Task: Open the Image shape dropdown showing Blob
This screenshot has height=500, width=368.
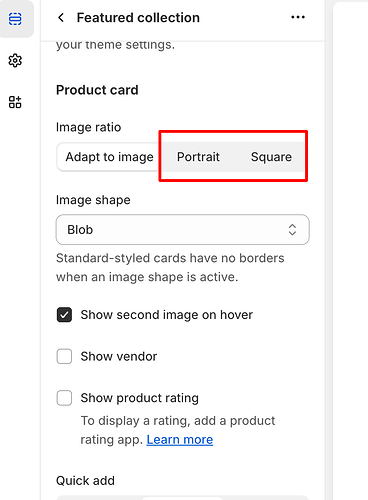Action: (x=183, y=230)
